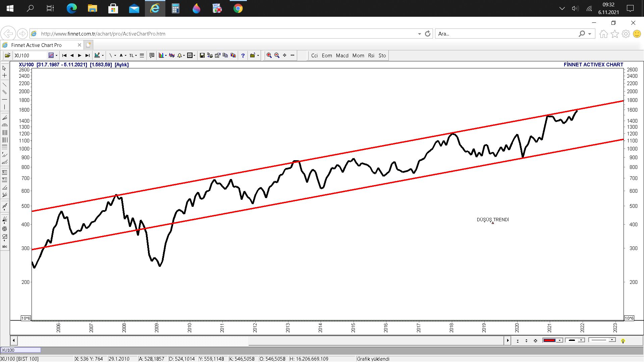The image size is (644, 362).
Task: Select the arrow pointer tool in sidebar
Action: pos(5,68)
